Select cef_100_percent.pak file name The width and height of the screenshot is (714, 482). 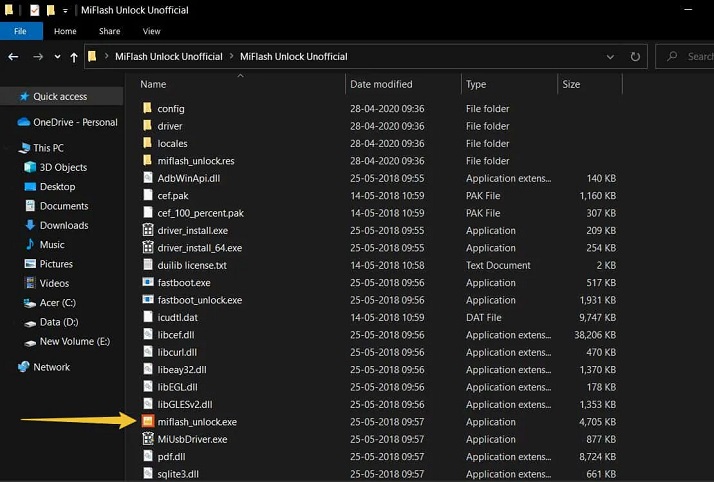200,213
